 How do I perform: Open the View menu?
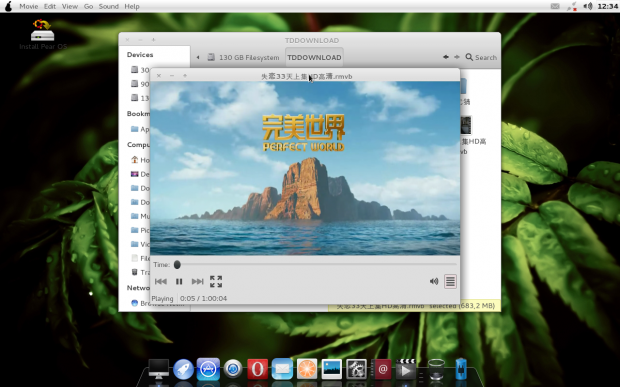(70, 6)
